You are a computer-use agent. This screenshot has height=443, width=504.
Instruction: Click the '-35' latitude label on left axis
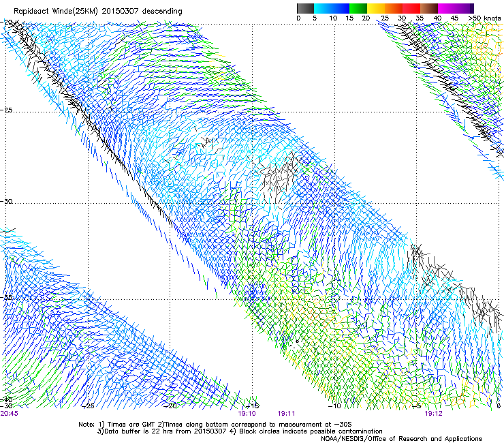pyautogui.click(x=6, y=297)
